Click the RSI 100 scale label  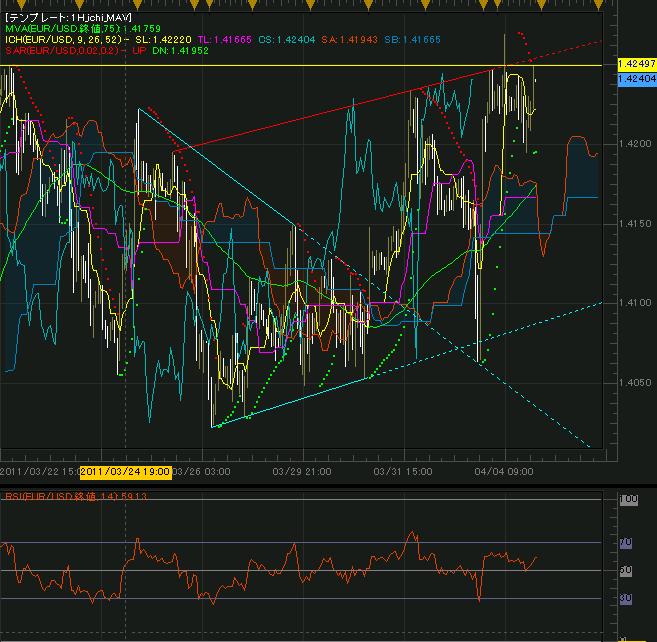(x=627, y=499)
